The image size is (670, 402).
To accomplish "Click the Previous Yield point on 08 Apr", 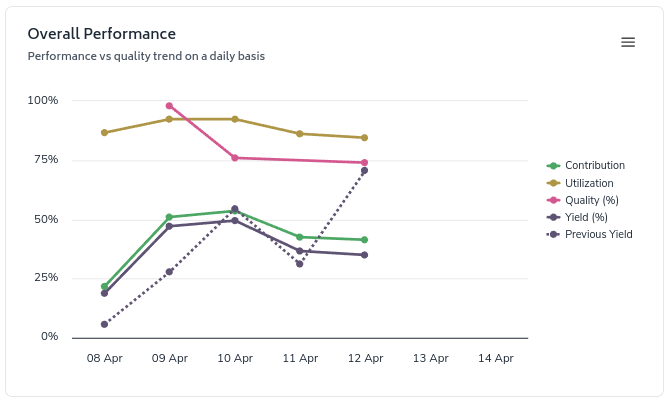I will 104,324.
